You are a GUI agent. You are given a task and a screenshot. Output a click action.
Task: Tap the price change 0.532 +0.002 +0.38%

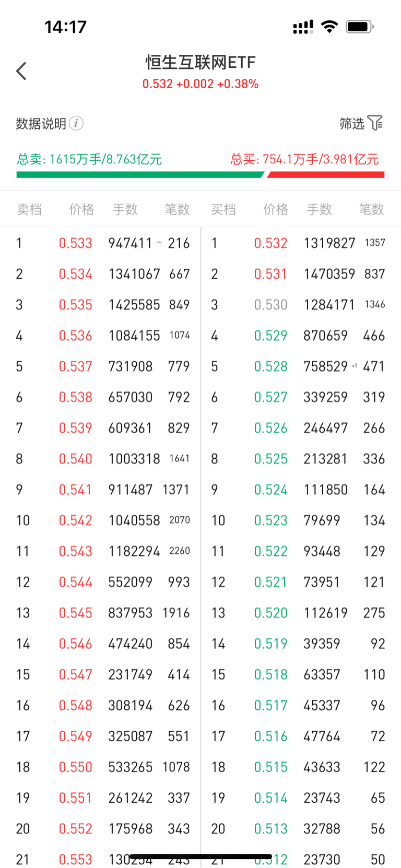[200, 84]
